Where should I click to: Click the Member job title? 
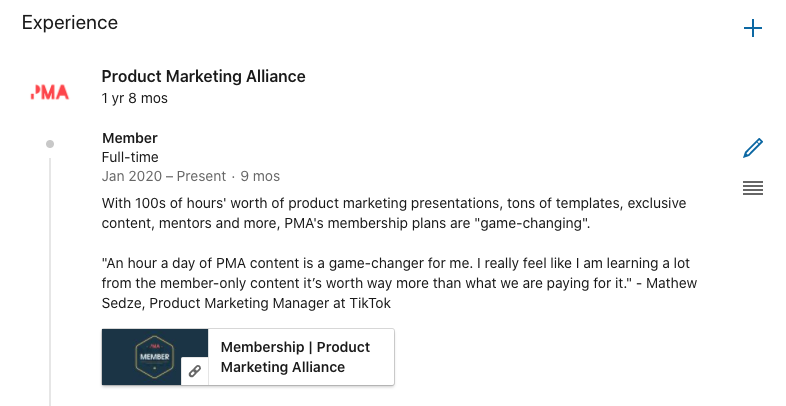point(130,138)
